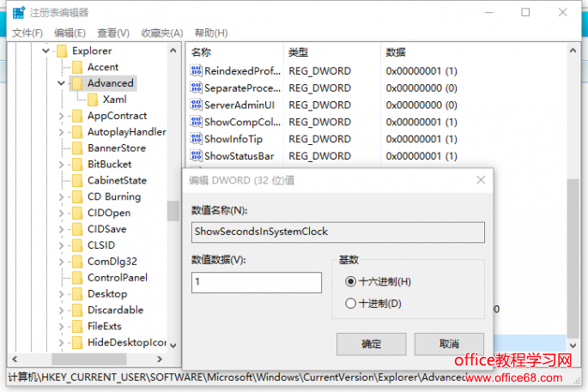This screenshot has width=588, height=392.
Task: Click the ReindexedProf... DWORD value icon
Action: point(196,70)
